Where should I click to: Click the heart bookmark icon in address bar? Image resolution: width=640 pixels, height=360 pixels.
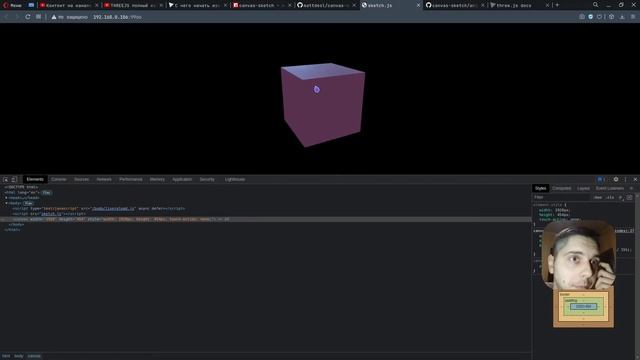(600, 17)
